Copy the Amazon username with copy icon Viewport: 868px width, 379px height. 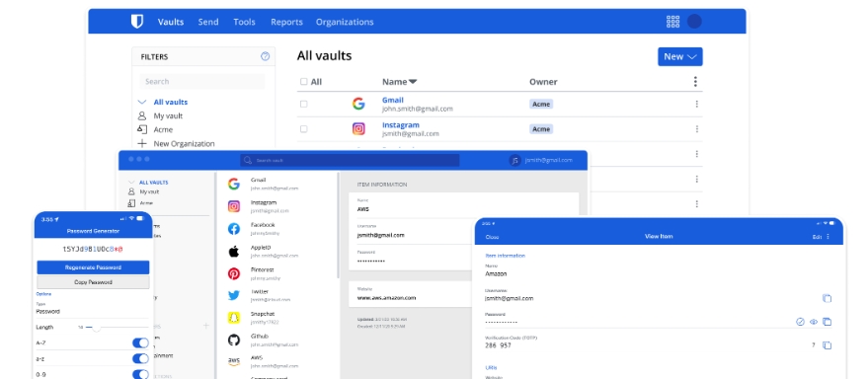(x=827, y=298)
